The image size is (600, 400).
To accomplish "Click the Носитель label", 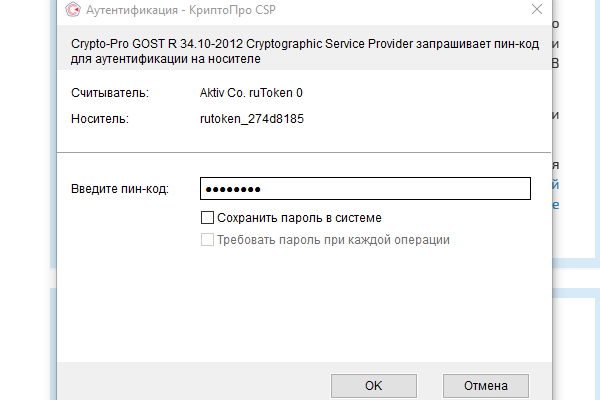I will click(100, 119).
